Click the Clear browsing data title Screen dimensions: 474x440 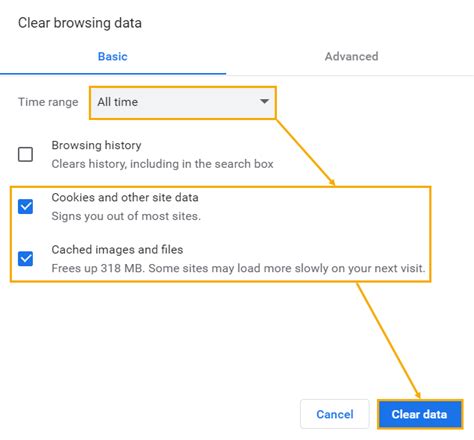tap(80, 23)
